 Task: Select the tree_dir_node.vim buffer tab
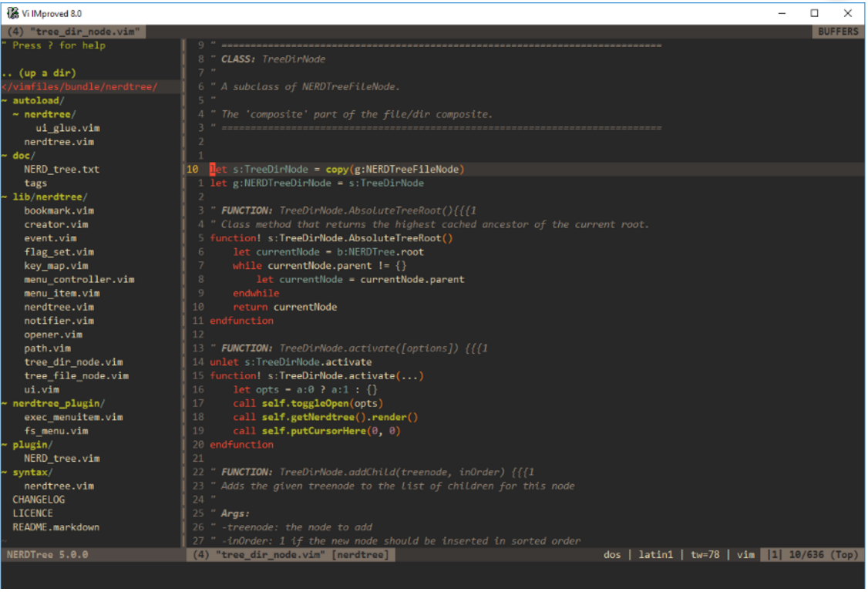click(74, 32)
